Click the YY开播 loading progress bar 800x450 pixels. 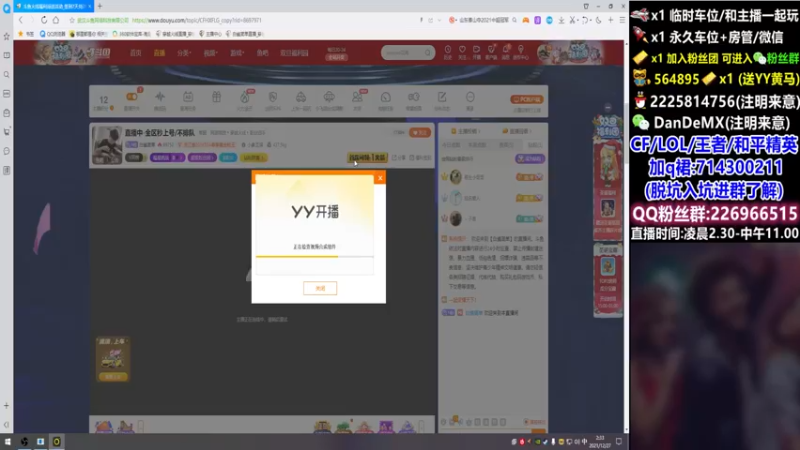(x=314, y=257)
